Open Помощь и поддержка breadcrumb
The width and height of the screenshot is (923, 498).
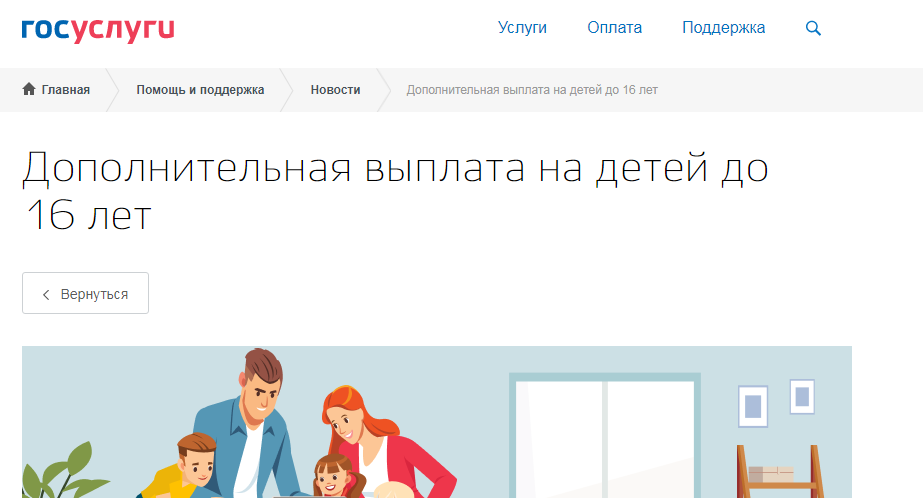[200, 89]
